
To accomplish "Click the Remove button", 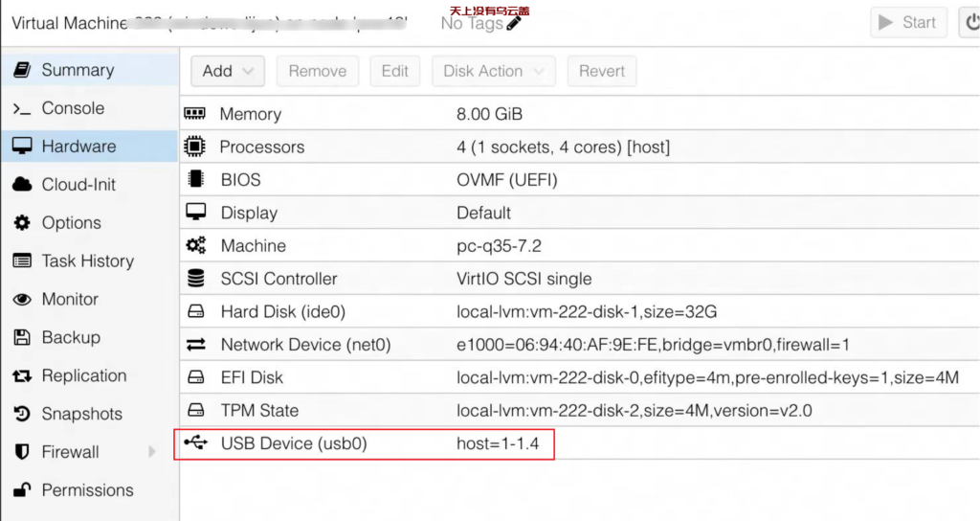I will pos(318,71).
